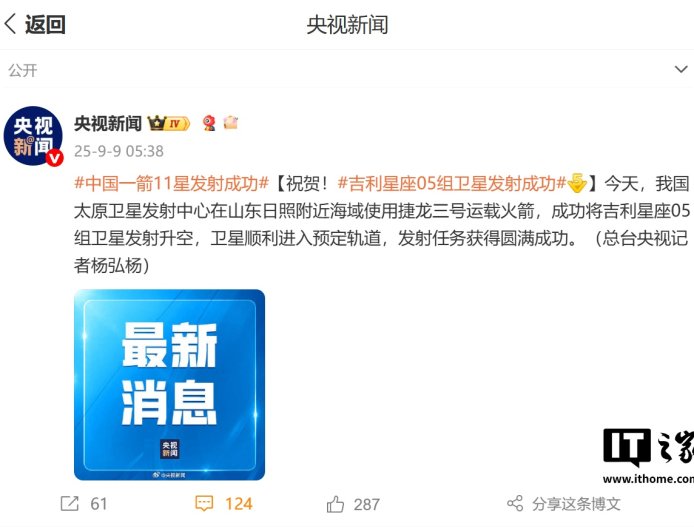Open the 央视新闻 account name link
Image resolution: width=694 pixels, height=532 pixels.
click(108, 123)
